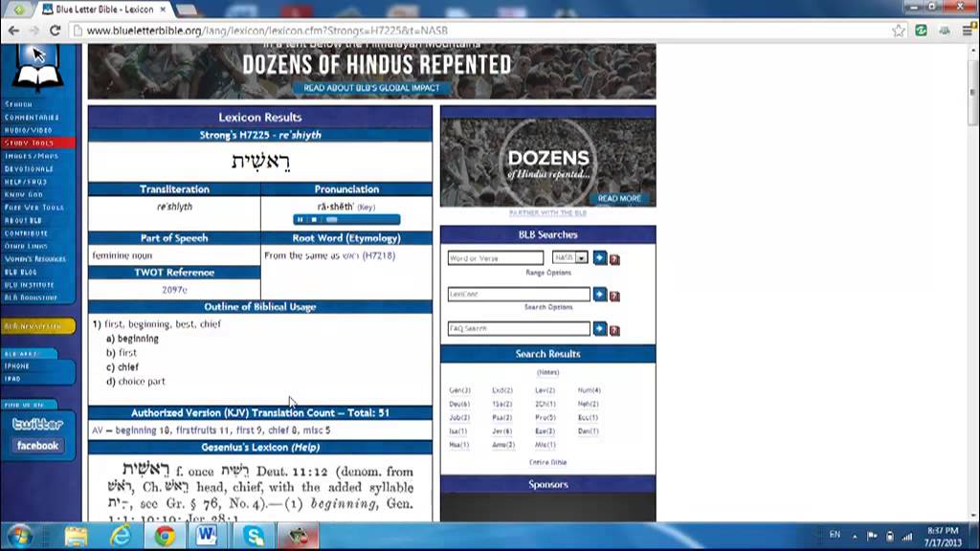The height and width of the screenshot is (551, 980).
Task: Open Search Options link
Action: click(x=548, y=307)
